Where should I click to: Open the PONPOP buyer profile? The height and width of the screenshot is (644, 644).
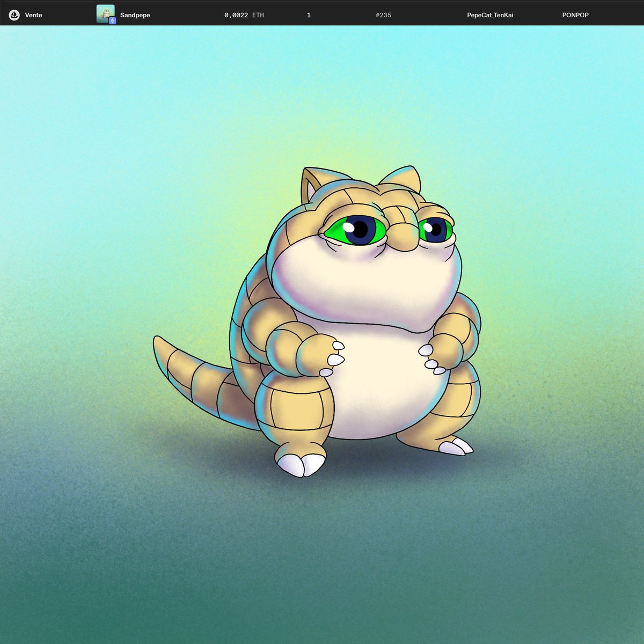[575, 15]
